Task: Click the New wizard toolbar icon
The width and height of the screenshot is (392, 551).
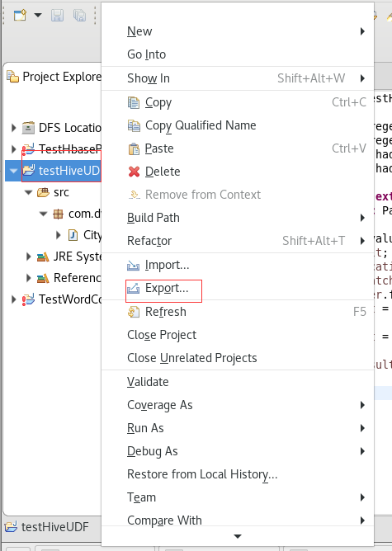Action: (21, 16)
